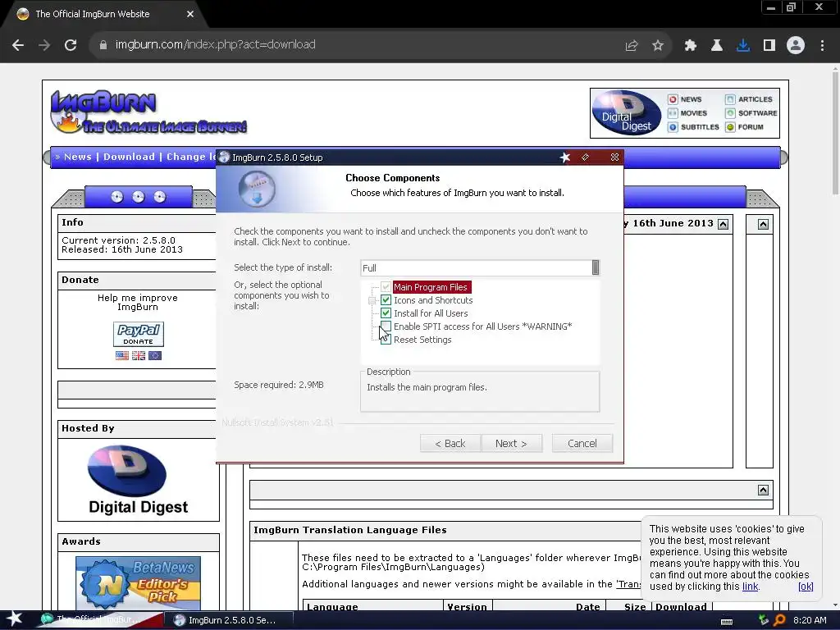The width and height of the screenshot is (840, 630).
Task: Click the tray search magnifier icon
Action: [779, 620]
